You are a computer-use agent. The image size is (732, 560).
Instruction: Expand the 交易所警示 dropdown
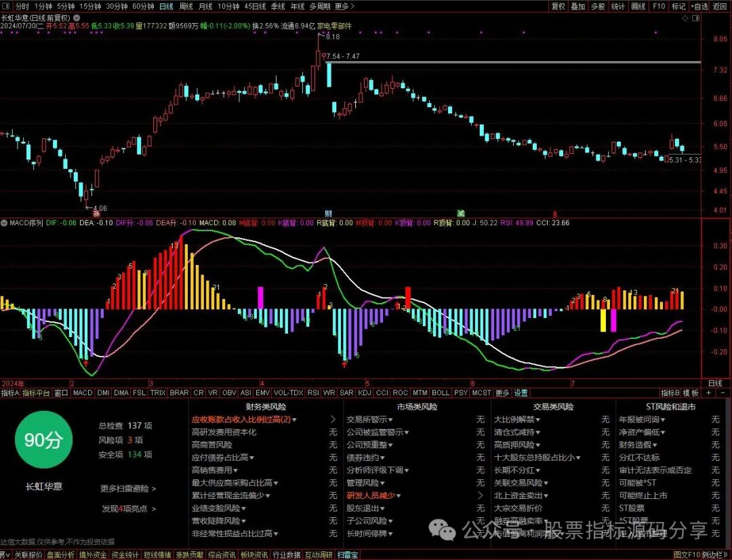(x=370, y=420)
